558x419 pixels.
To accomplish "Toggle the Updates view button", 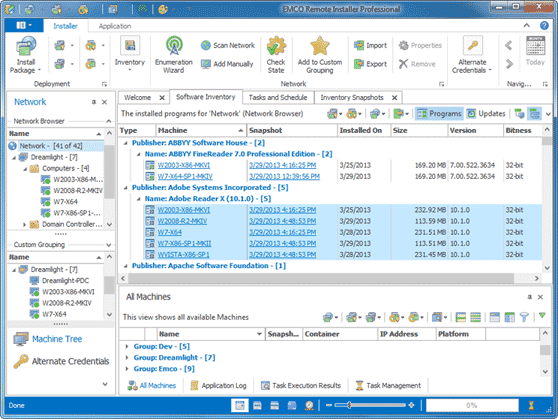I will (x=486, y=114).
